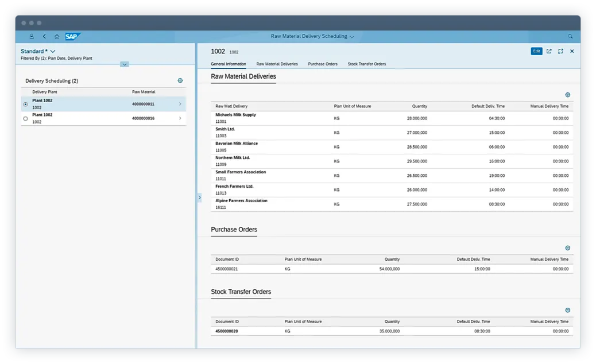This screenshot has height=364, width=596.
Task: Open settings gear for Raw Material Deliveries table
Action: pyautogui.click(x=567, y=95)
